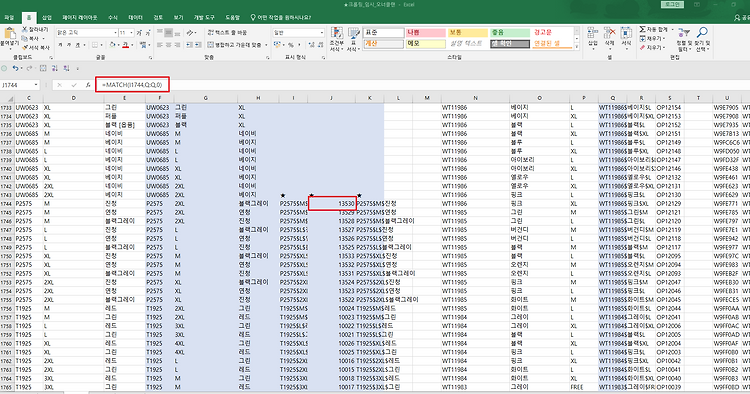Toggle bold (가) formatting
Screen dimensions: 750x394
tap(60, 45)
